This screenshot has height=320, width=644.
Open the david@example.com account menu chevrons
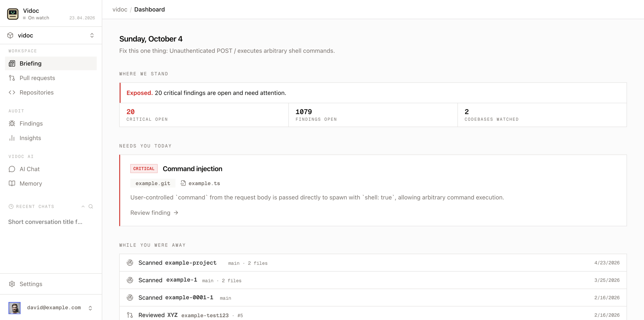tap(90, 308)
